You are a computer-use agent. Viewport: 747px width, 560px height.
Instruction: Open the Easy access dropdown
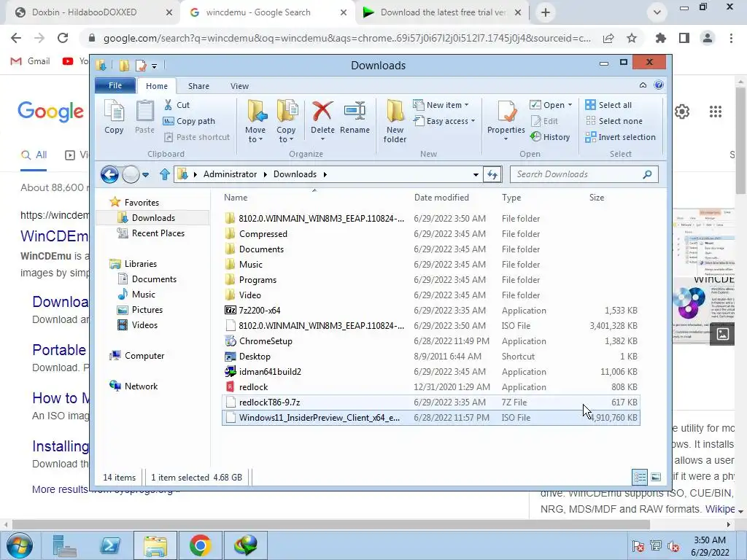tap(444, 121)
